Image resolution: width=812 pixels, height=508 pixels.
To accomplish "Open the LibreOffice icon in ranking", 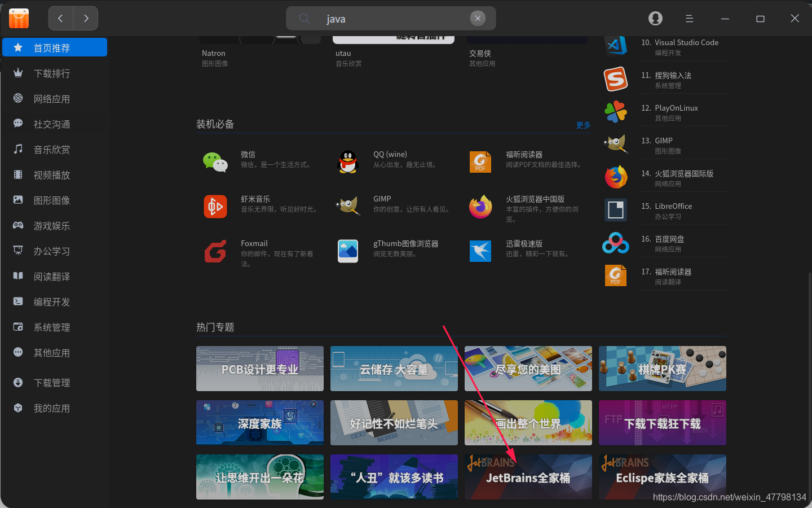I will click(x=615, y=210).
